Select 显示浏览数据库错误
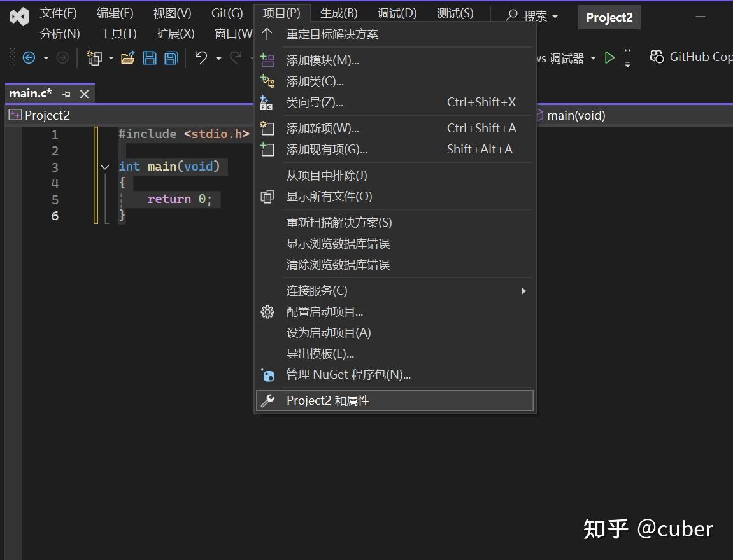The image size is (733, 560). [x=395, y=244]
